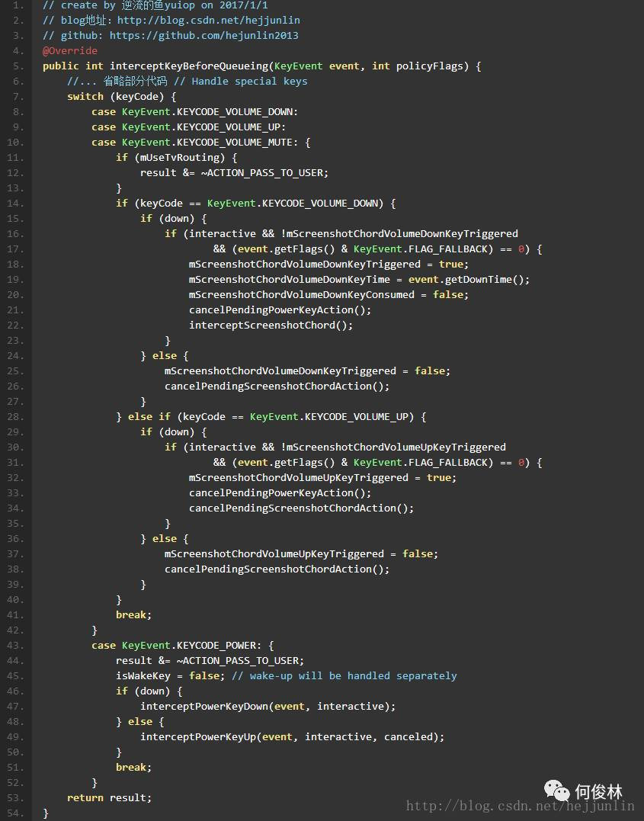Image resolution: width=644 pixels, height=821 pixels.
Task: Click 'cancelPendingScreenshotChordAction();' on line 38
Action: coord(277,569)
